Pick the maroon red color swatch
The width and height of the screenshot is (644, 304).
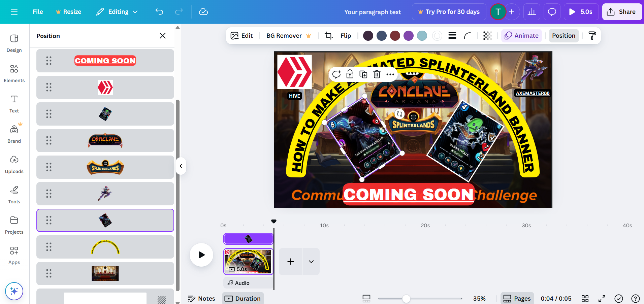tap(395, 36)
